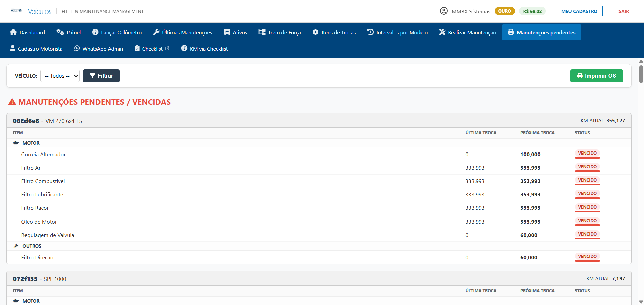The height and width of the screenshot is (305, 644).
Task: Click the Painel gears icon
Action: pos(60,32)
